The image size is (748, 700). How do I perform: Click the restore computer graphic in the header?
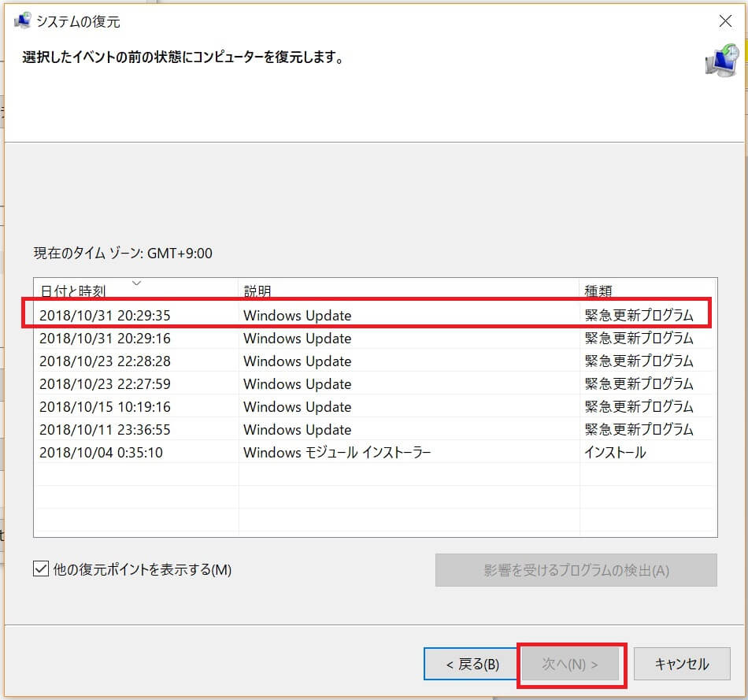click(x=722, y=61)
